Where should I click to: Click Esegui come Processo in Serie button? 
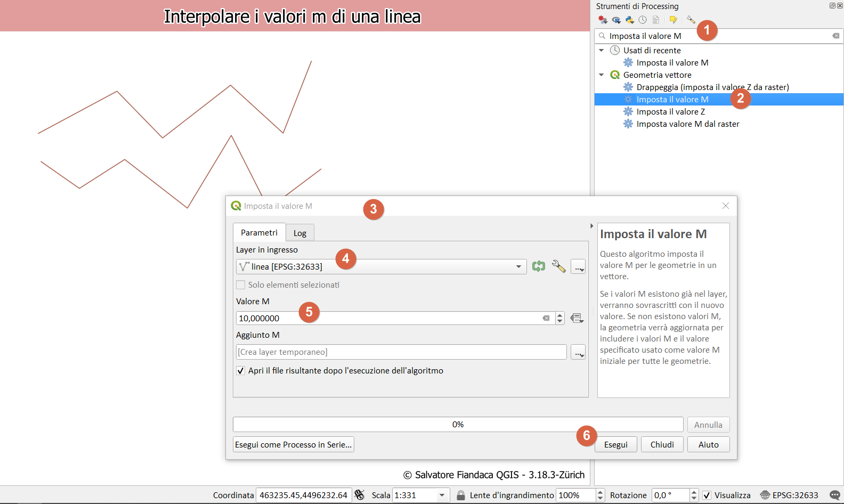click(294, 444)
